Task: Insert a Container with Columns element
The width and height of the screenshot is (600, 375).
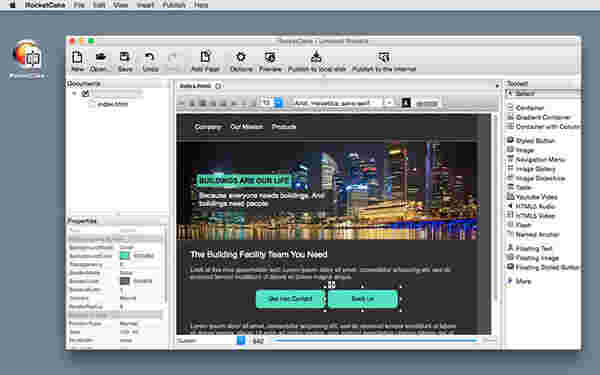Action: click(x=543, y=126)
